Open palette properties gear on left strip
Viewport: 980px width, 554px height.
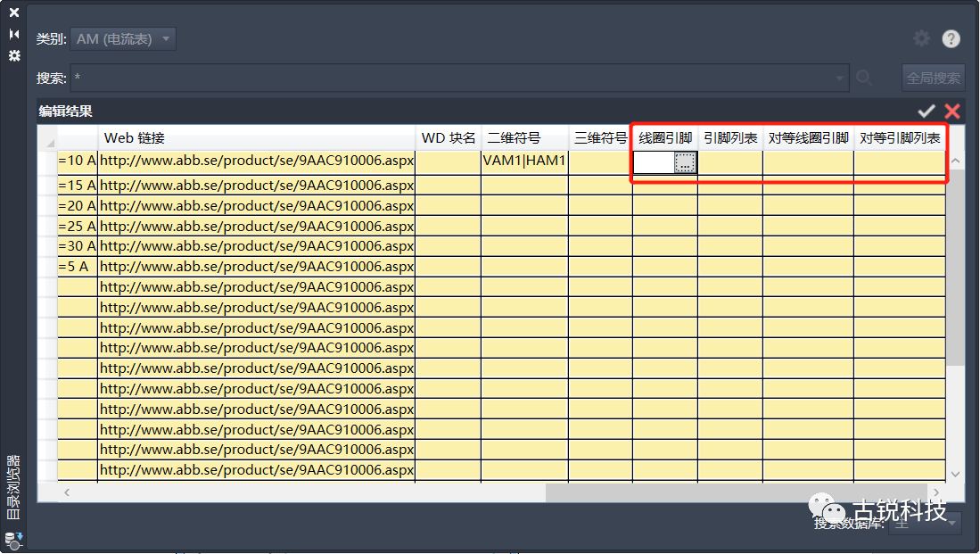pos(13,55)
